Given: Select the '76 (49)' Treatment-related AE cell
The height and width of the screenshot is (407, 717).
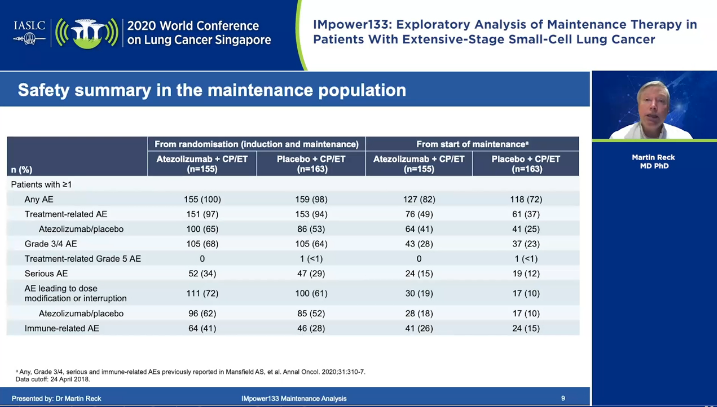Looking at the screenshot, I should coord(419,214).
